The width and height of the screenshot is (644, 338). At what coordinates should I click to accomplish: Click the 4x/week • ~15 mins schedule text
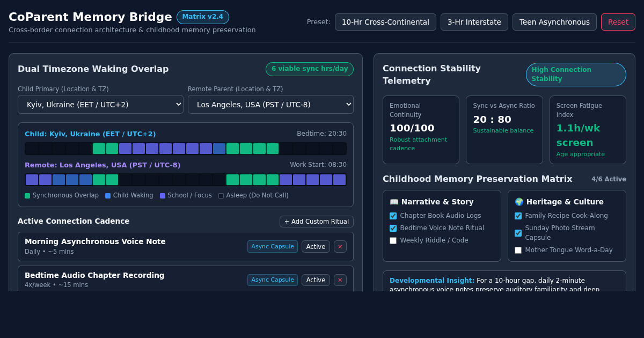pyautogui.click(x=56, y=285)
